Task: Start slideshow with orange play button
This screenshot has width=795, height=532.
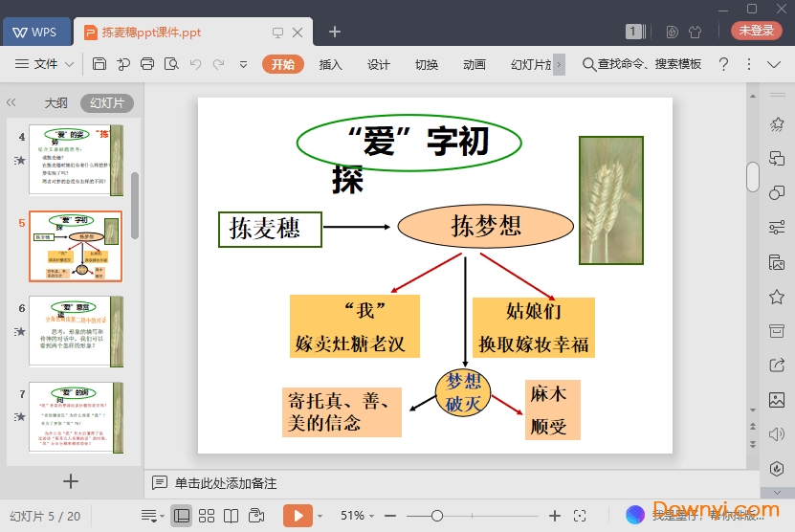Action: (298, 516)
